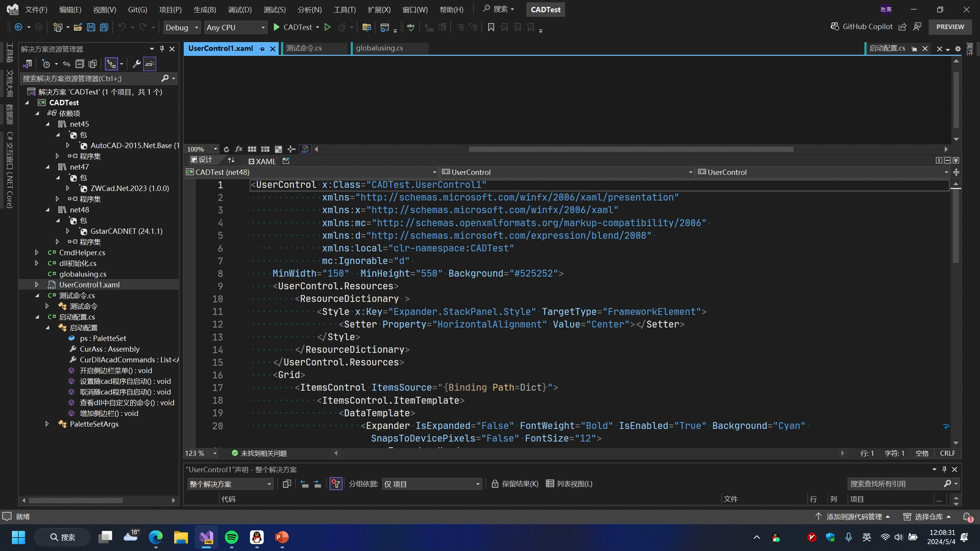Viewport: 980px width, 551px height.
Task: Open the 整个解决方案 scope dropdown
Action: 230,484
